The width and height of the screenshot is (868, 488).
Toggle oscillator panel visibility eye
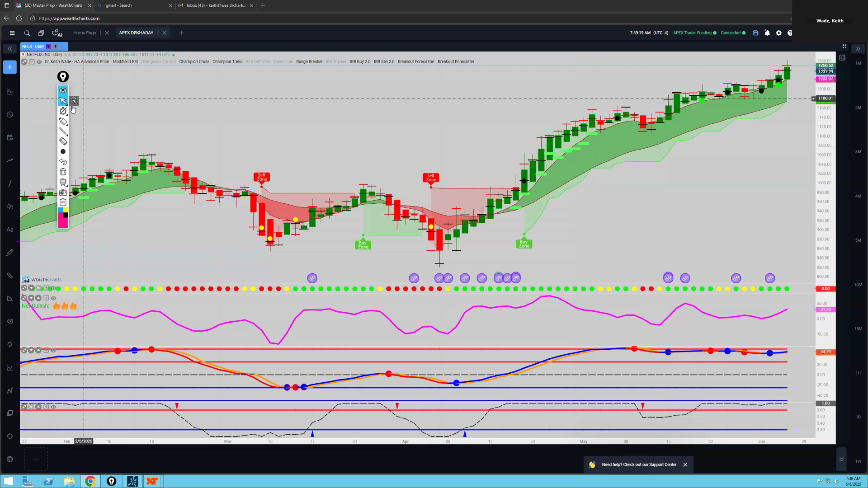pyautogui.click(x=53, y=350)
